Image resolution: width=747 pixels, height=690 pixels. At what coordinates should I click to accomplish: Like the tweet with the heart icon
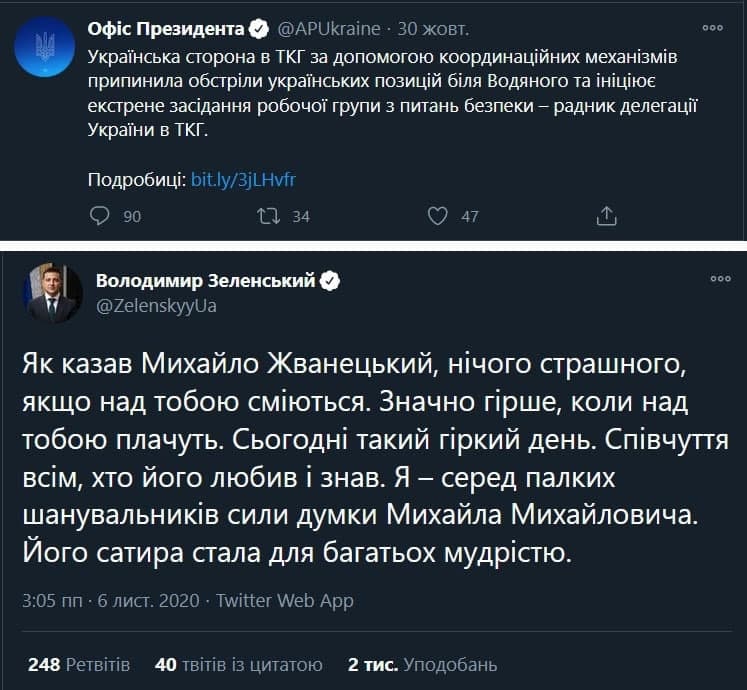click(437, 216)
